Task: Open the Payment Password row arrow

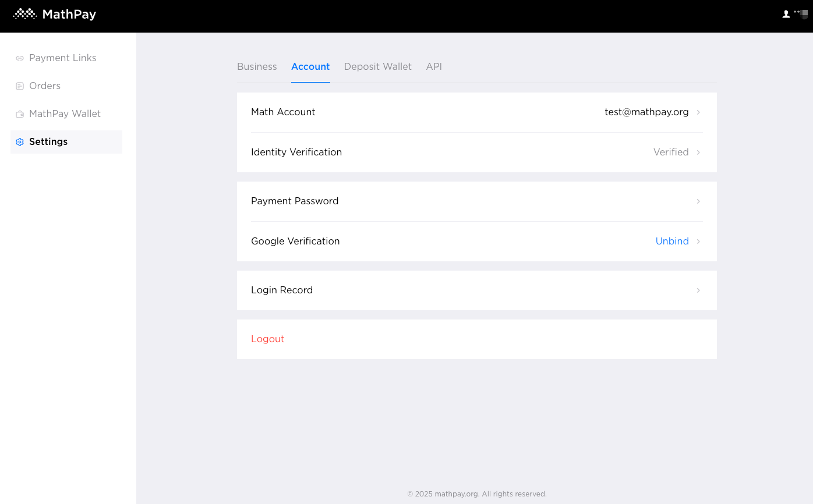Action: coord(698,201)
